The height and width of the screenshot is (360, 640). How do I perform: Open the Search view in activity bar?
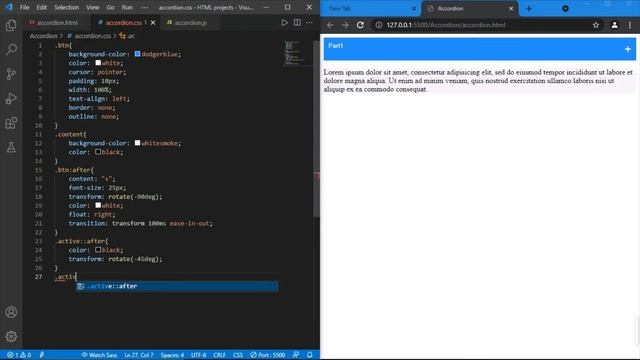tap(11, 50)
